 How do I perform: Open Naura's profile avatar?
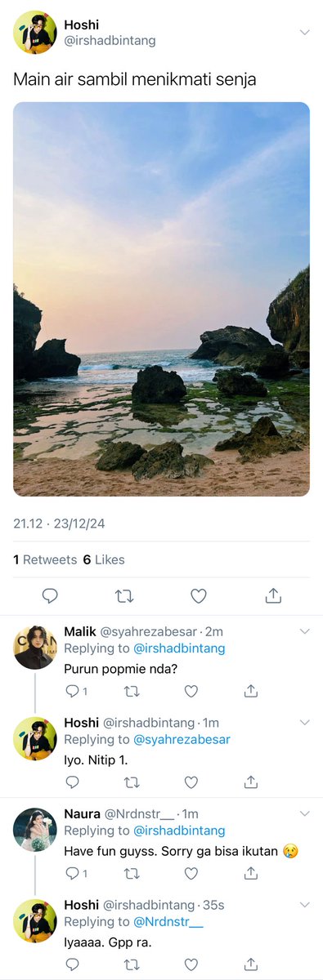35,830
